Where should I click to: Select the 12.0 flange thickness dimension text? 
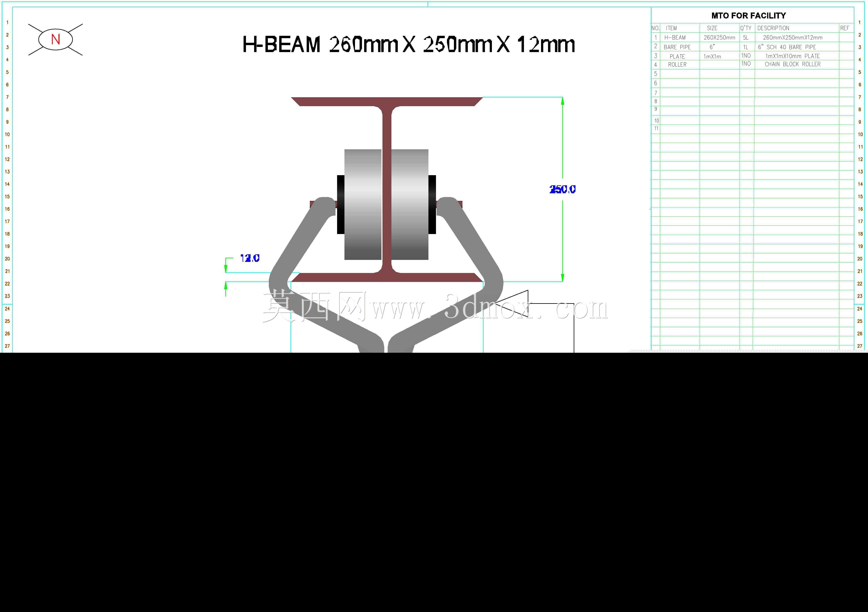click(250, 258)
